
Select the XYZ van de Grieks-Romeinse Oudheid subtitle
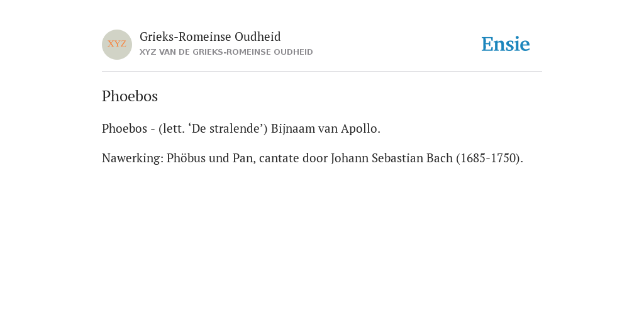click(x=226, y=52)
